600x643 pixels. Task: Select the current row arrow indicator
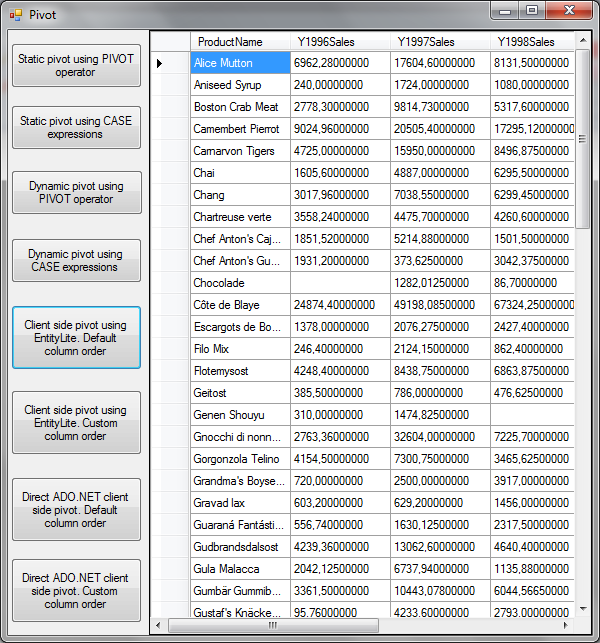coord(160,63)
